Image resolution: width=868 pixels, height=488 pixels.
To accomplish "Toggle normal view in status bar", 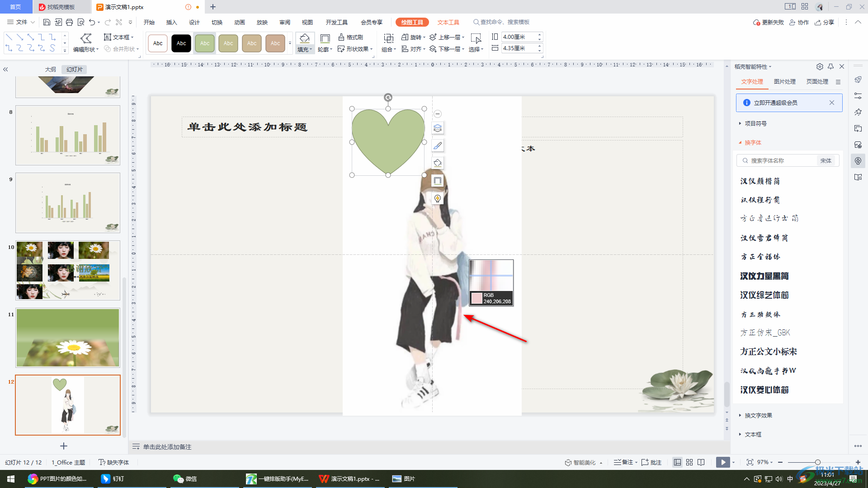I will pos(677,462).
